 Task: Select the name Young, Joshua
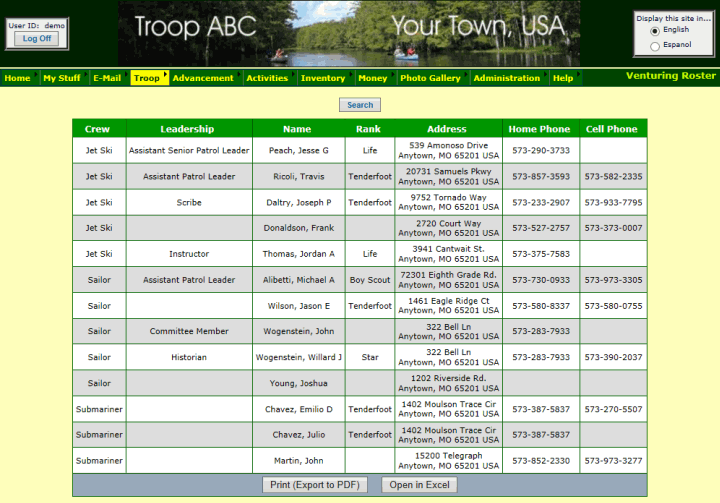(299, 383)
